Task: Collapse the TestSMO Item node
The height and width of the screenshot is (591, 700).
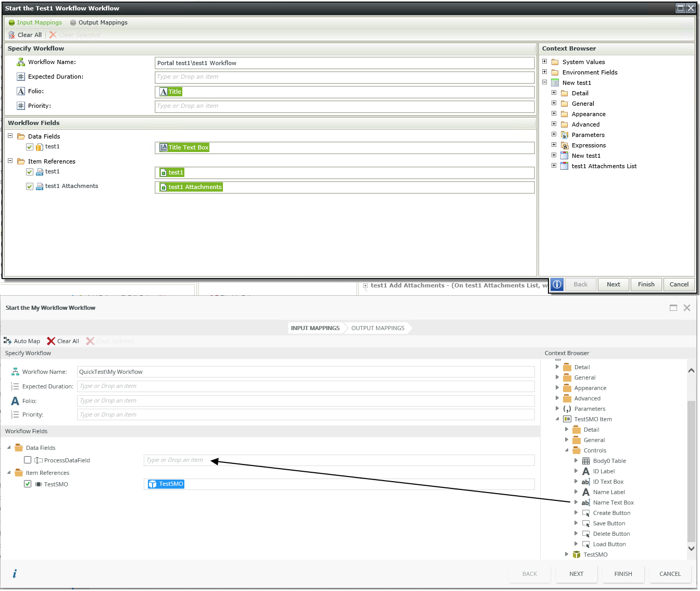Action: 557,419
